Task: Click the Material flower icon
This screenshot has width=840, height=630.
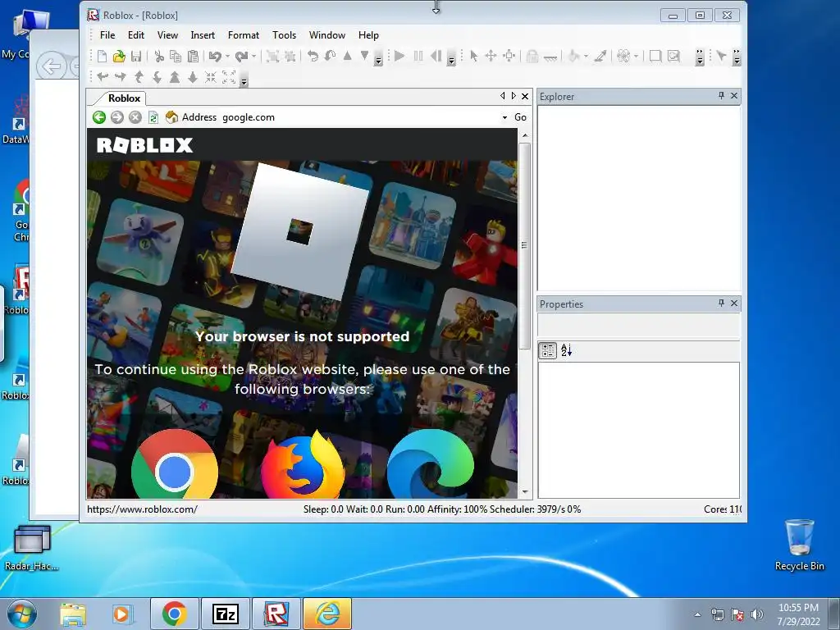Action: click(623, 56)
